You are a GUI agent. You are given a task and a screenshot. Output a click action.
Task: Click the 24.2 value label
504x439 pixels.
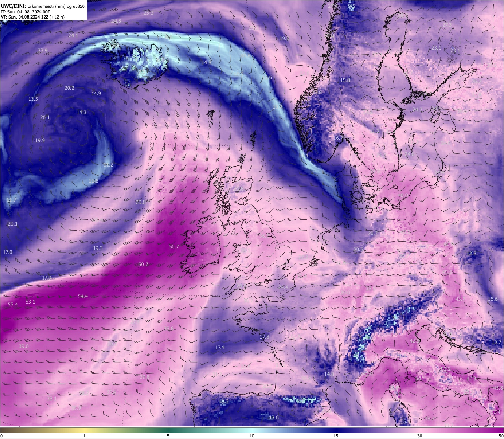tap(417, 109)
